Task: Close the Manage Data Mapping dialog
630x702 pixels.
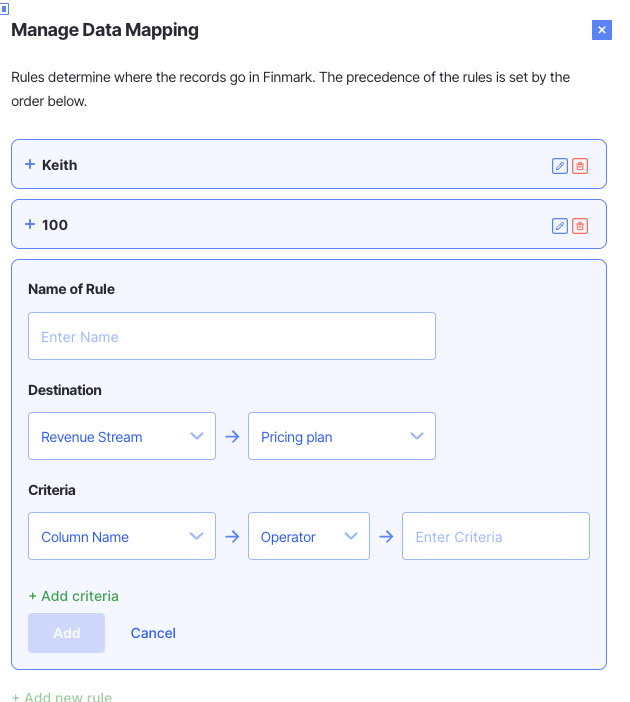Action: tap(602, 30)
